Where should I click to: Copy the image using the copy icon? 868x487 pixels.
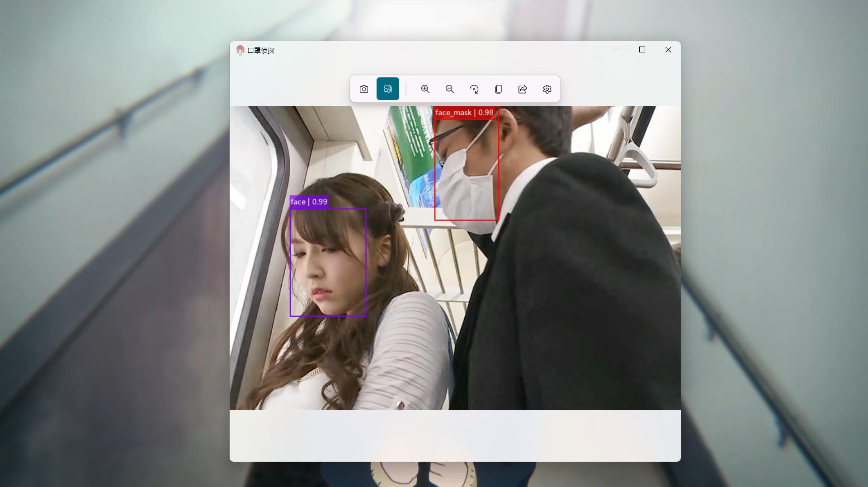[x=499, y=89]
